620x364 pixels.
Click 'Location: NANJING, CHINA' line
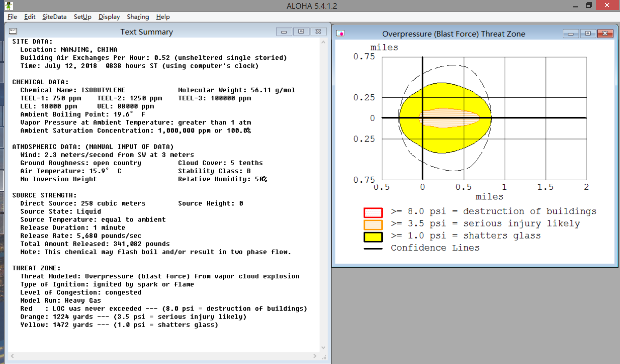69,50
